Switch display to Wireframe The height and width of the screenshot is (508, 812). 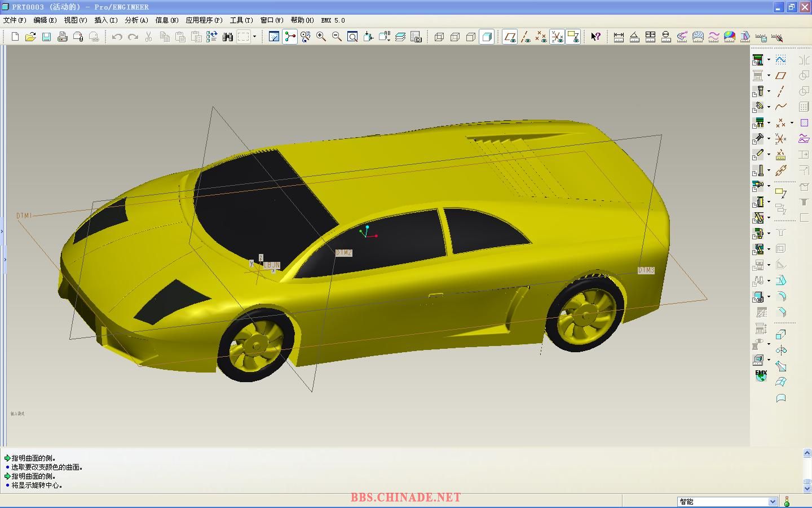click(439, 37)
